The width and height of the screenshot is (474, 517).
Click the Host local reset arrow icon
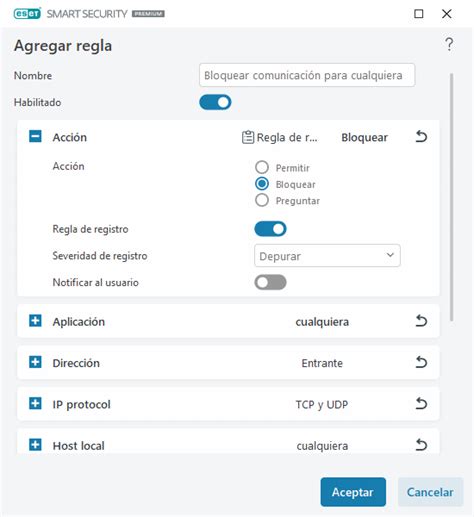coord(421,445)
